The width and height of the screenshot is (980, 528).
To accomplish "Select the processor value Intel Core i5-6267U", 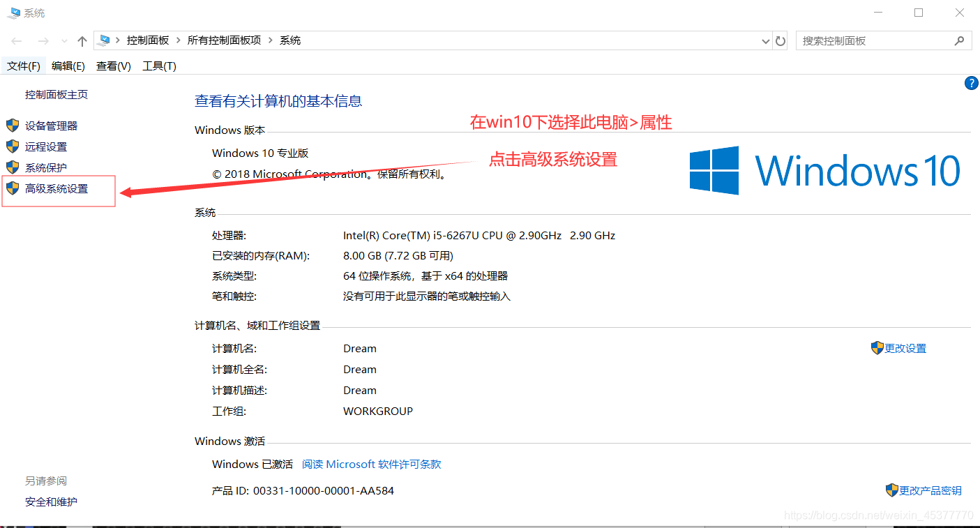I will click(479, 236).
